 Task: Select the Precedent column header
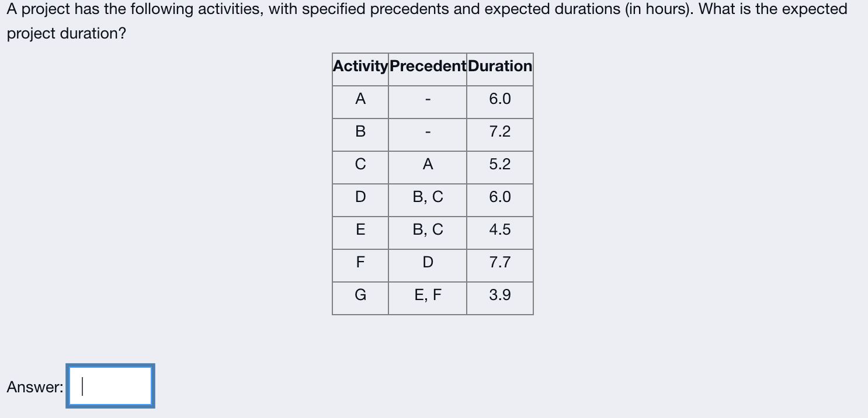coord(427,66)
